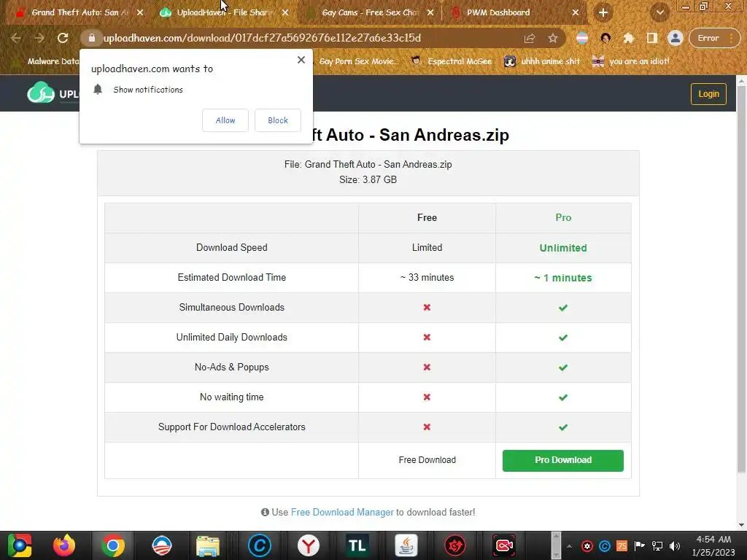The height and width of the screenshot is (560, 747).
Task: Click the info icon before Use
Action: pyautogui.click(x=265, y=513)
